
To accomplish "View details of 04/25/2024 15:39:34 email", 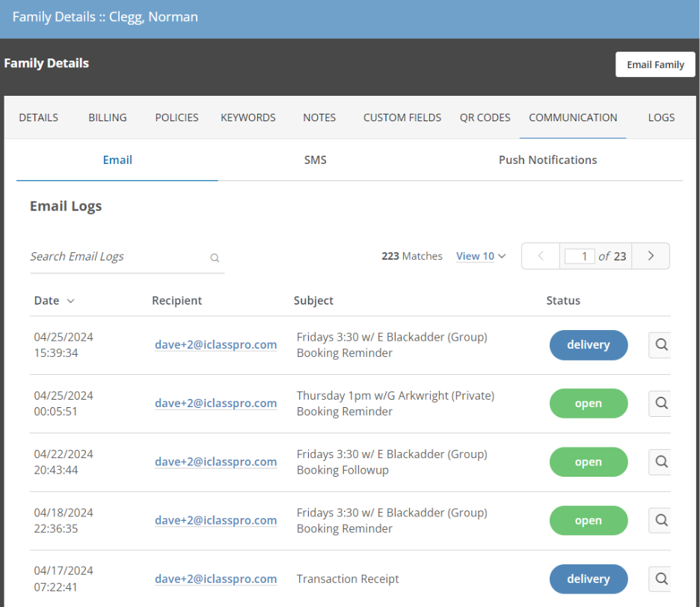I will tap(660, 345).
